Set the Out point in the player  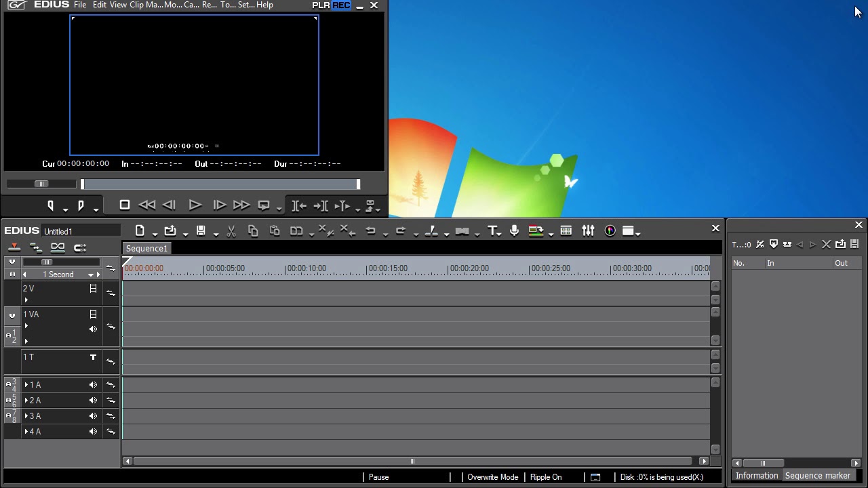pyautogui.click(x=81, y=205)
